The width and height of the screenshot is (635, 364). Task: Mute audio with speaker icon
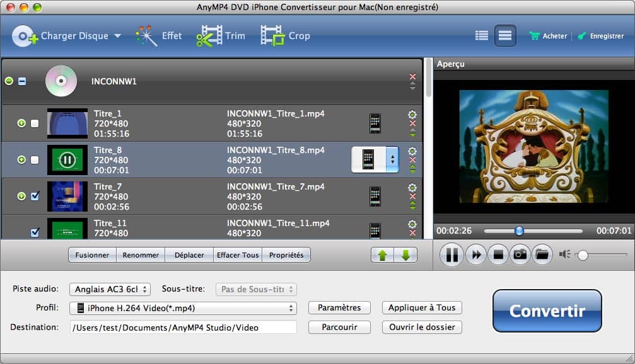click(x=564, y=254)
